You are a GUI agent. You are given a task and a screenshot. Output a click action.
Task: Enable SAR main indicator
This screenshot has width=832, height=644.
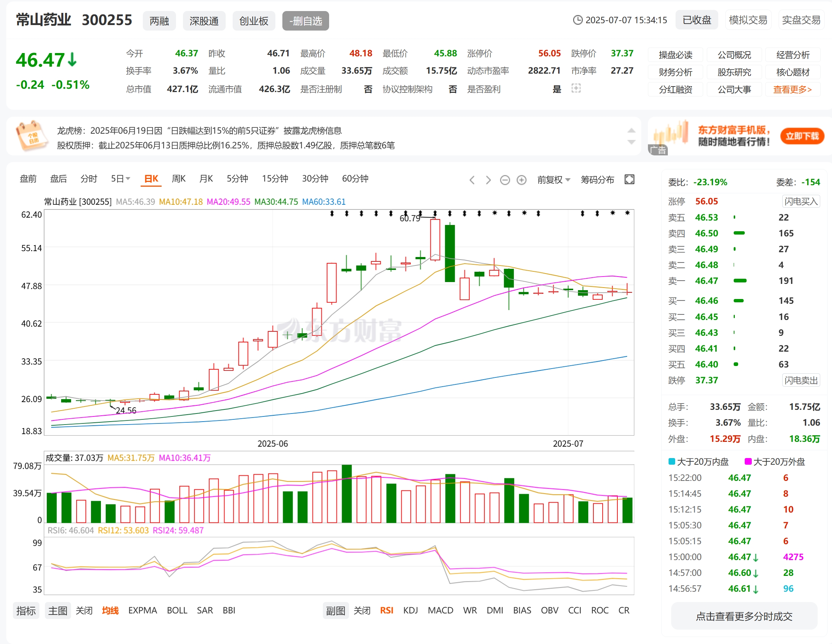205,610
